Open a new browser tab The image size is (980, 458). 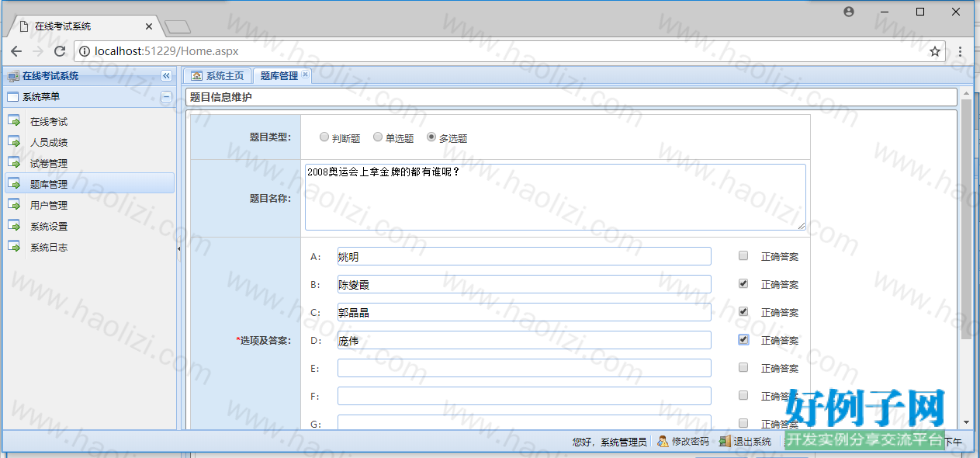tap(178, 27)
